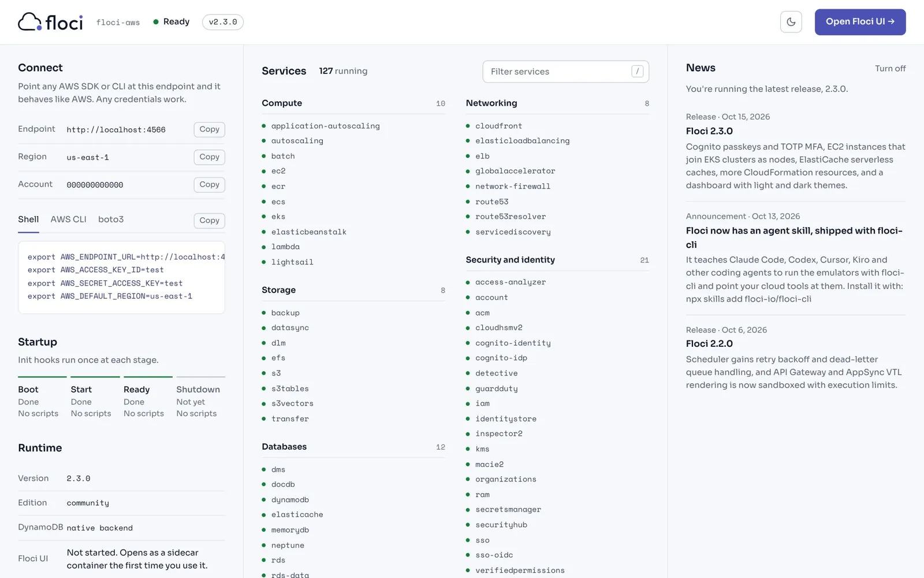Click the ec2 service entry
The width and height of the screenshot is (924, 578).
click(x=278, y=171)
